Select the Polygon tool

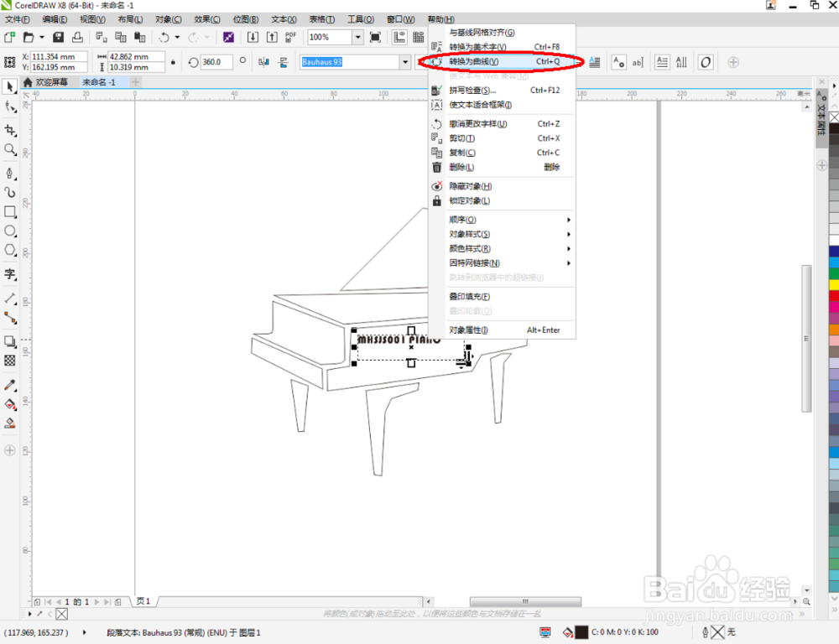[9, 251]
